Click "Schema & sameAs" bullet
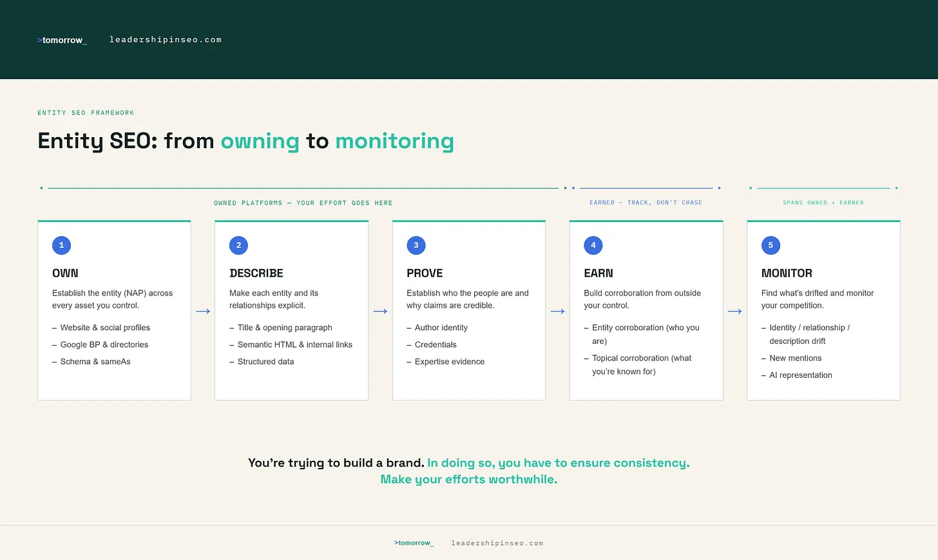 coord(95,362)
